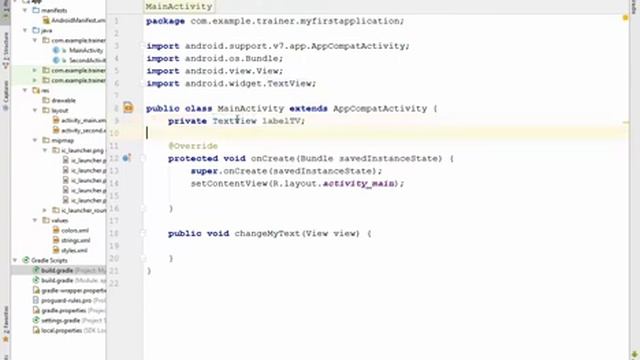Open strings.xml from values folder
The image size is (640, 360).
click(76, 240)
